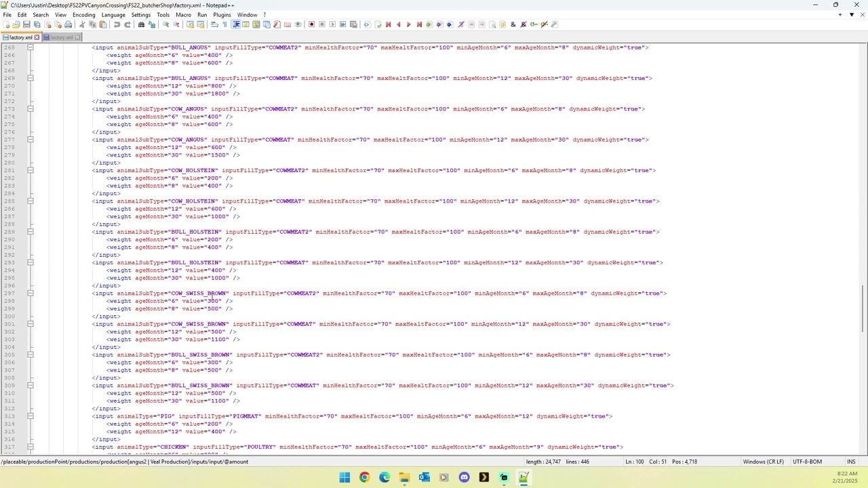Collapse the fold at line 285

31,201
